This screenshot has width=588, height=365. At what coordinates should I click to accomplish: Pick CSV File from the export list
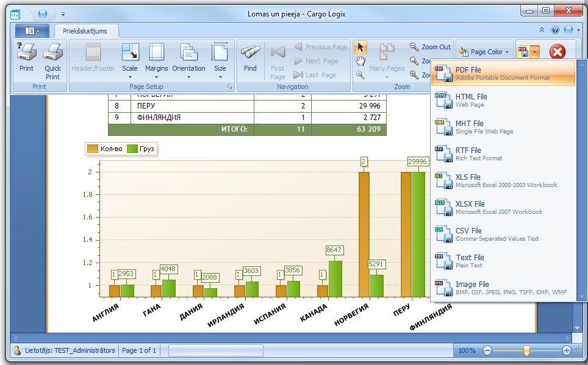(503, 234)
